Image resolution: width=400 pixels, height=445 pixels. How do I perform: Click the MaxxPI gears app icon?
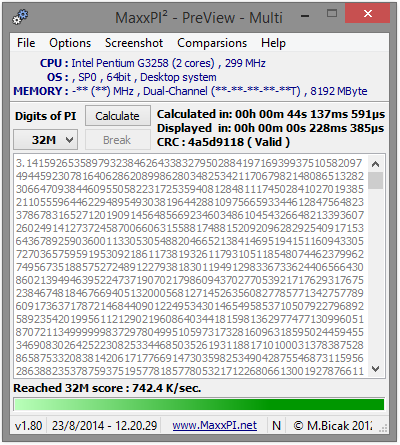20,17
